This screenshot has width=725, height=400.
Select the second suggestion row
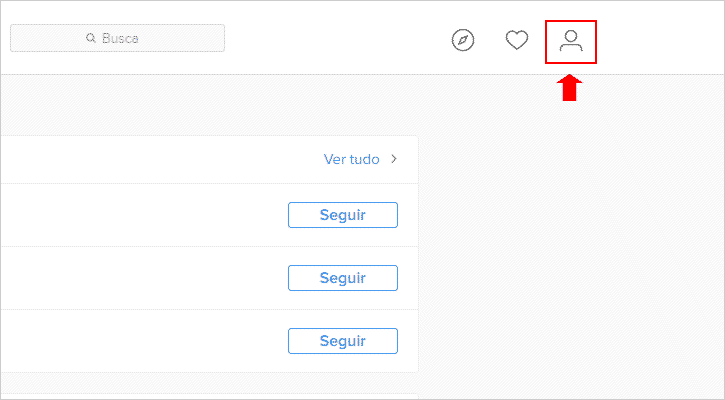(209, 278)
